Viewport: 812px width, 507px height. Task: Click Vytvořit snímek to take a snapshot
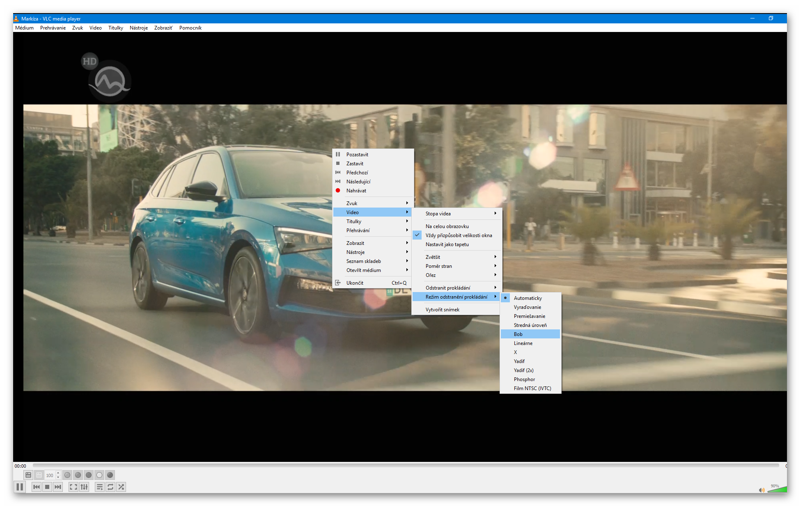click(442, 310)
